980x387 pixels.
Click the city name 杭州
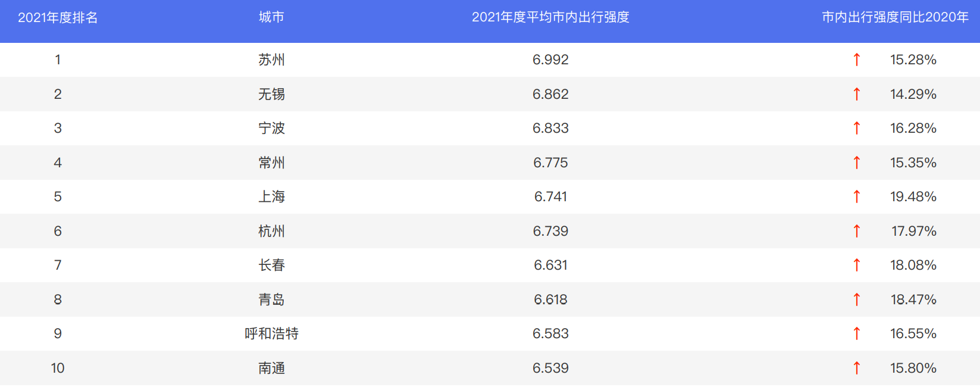point(271,231)
